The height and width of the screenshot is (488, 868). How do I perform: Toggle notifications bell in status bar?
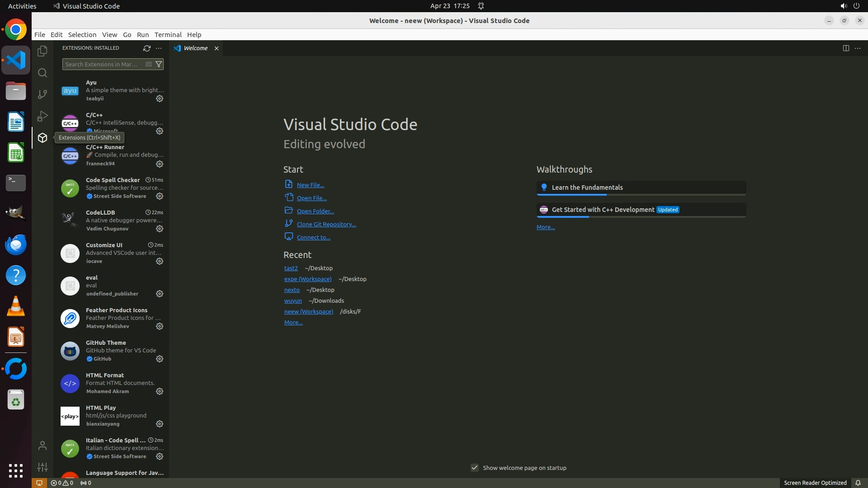tap(858, 483)
